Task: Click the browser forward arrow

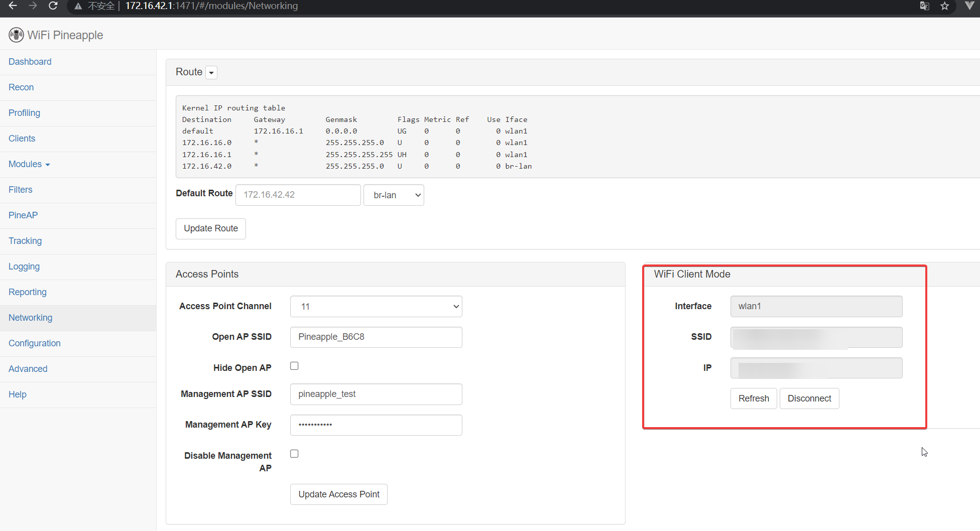Action: tap(33, 6)
